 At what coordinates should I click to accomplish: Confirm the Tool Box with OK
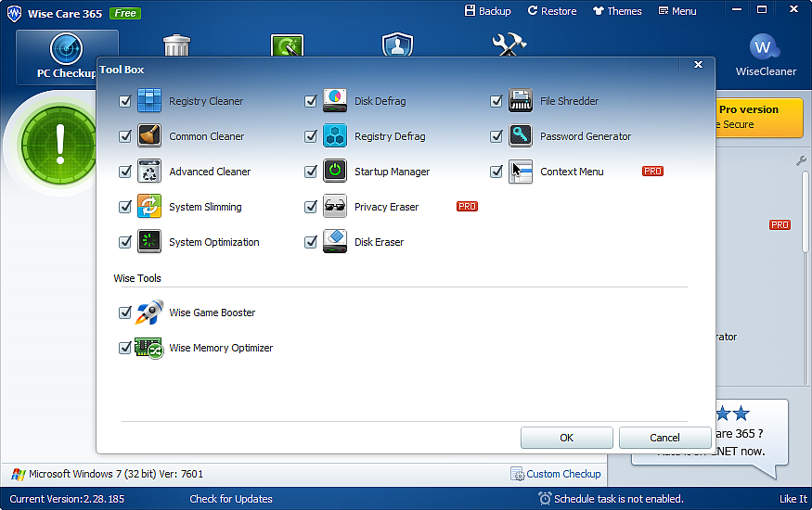click(566, 438)
